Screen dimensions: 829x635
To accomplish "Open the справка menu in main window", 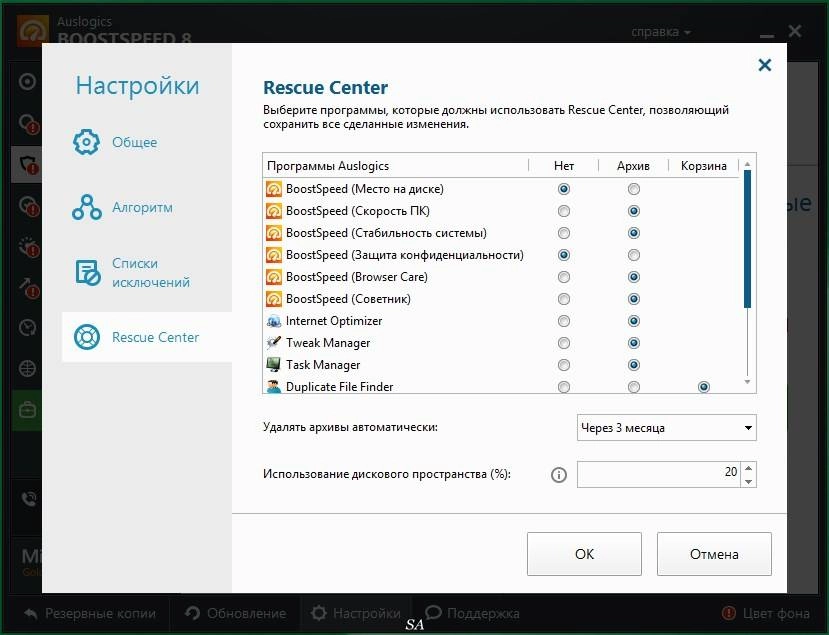I will click(x=660, y=32).
